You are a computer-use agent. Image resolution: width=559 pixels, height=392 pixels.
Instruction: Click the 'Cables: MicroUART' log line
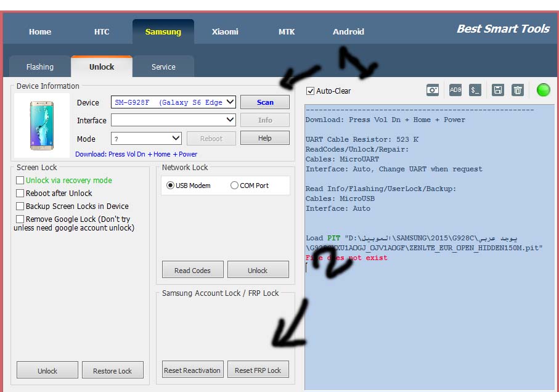(x=342, y=159)
